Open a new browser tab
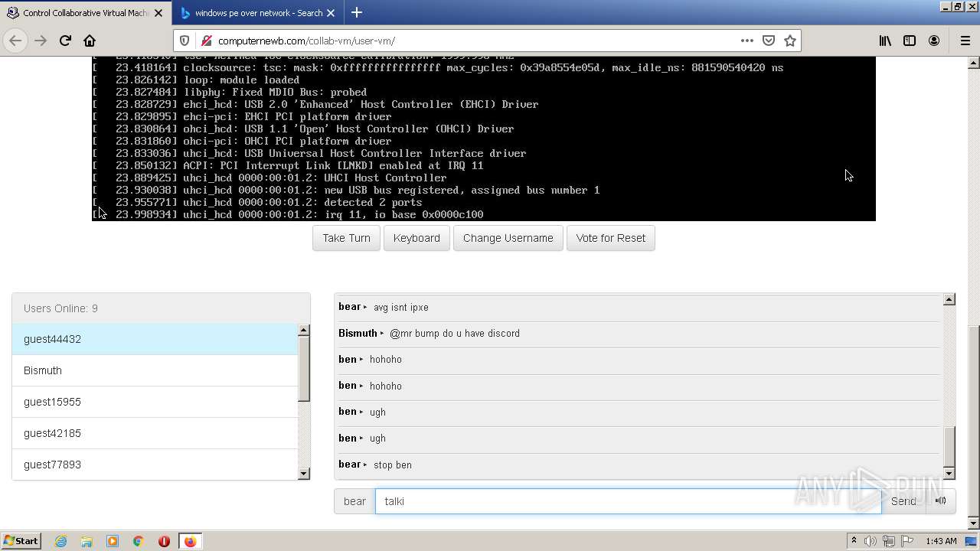 tap(357, 12)
